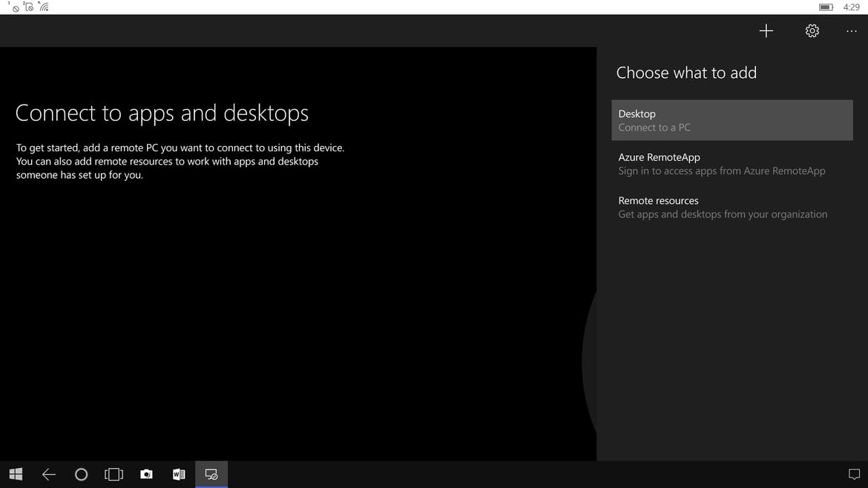Open the settings gear icon
This screenshot has height=488, width=868.
coord(812,30)
